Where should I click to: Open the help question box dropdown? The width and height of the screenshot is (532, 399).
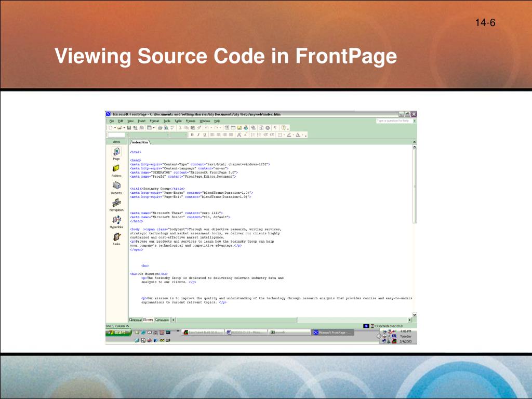coord(415,121)
